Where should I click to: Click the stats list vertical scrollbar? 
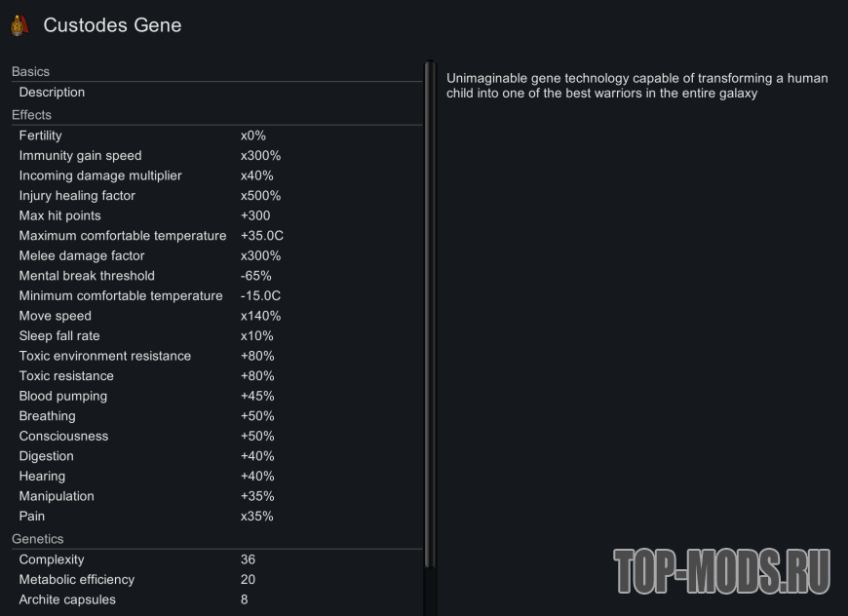coord(429,312)
